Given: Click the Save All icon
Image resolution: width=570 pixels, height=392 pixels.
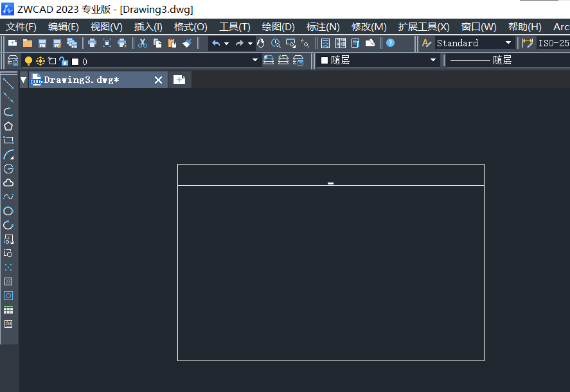Looking at the screenshot, I should click(72, 43).
